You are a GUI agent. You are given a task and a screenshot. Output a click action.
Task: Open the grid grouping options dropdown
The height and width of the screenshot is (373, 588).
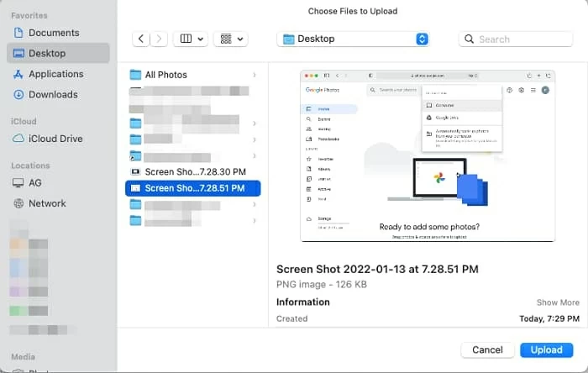tap(230, 39)
